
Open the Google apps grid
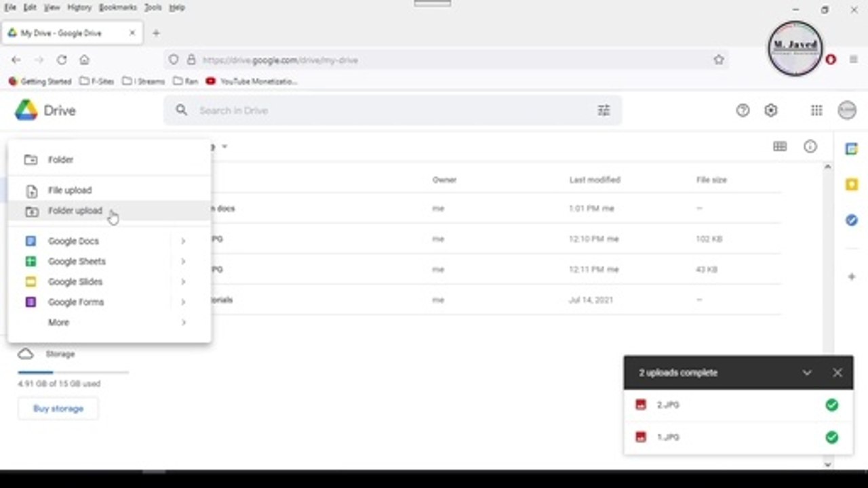tap(816, 110)
